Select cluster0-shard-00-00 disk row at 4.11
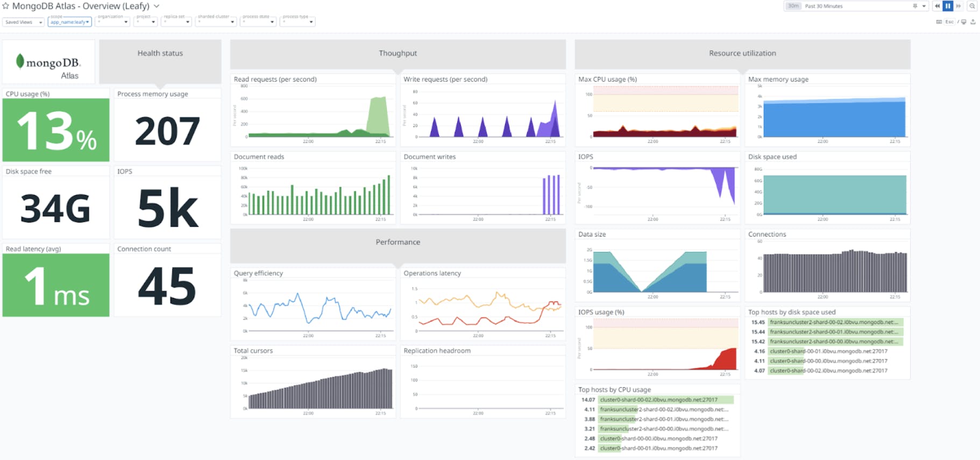Viewport: 980px width, 460px height. [x=827, y=361]
